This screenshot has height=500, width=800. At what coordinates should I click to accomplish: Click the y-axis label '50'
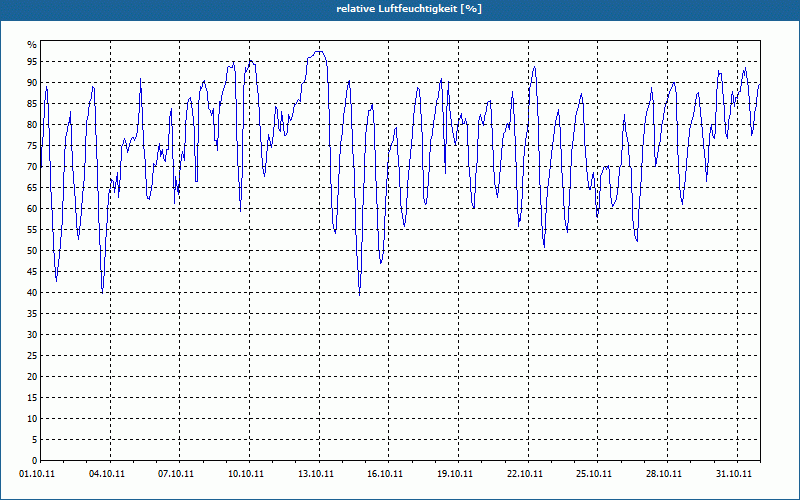(x=32, y=251)
